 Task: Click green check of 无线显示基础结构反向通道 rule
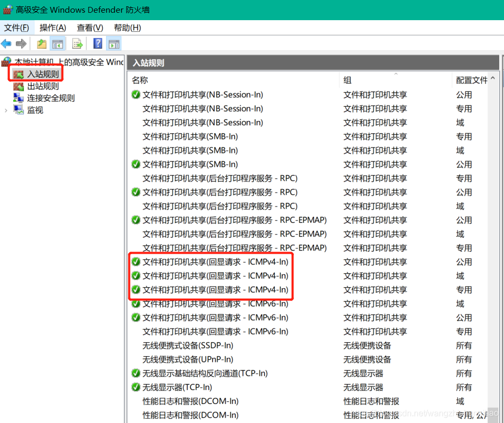(136, 373)
